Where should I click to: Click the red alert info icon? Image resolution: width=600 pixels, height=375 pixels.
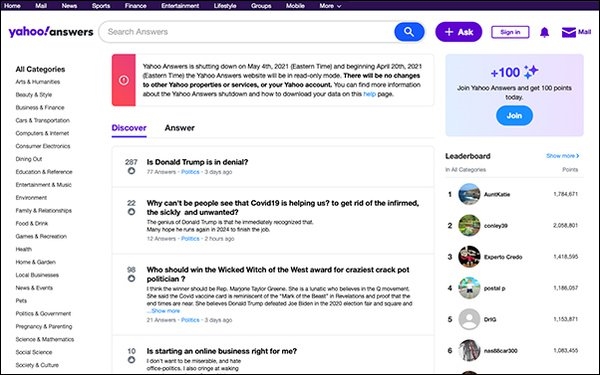click(x=124, y=80)
